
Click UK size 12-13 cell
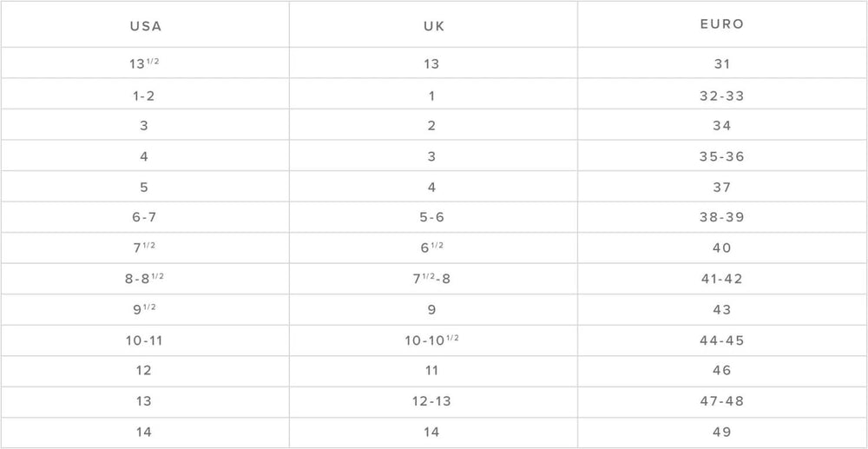click(431, 401)
